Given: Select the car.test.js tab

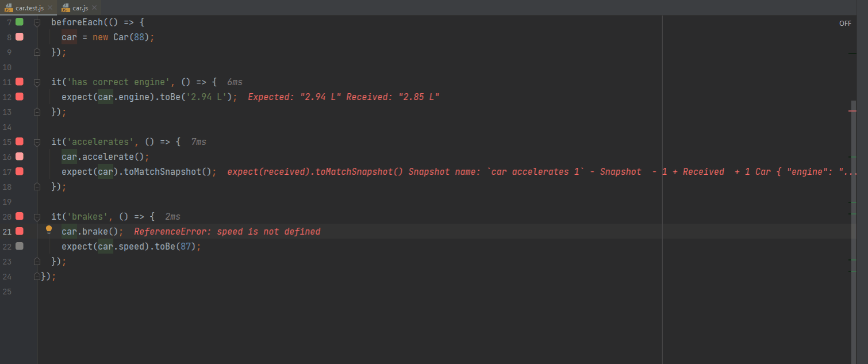Looking at the screenshot, I should (29, 7).
